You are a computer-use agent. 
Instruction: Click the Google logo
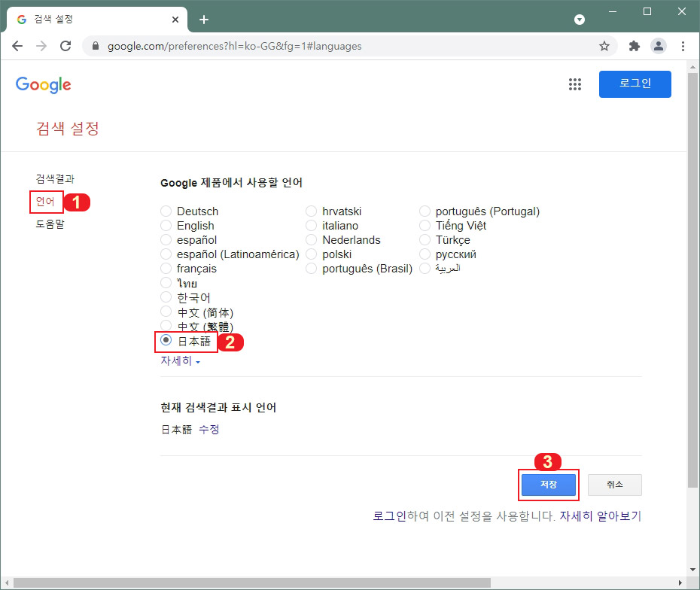tap(44, 84)
